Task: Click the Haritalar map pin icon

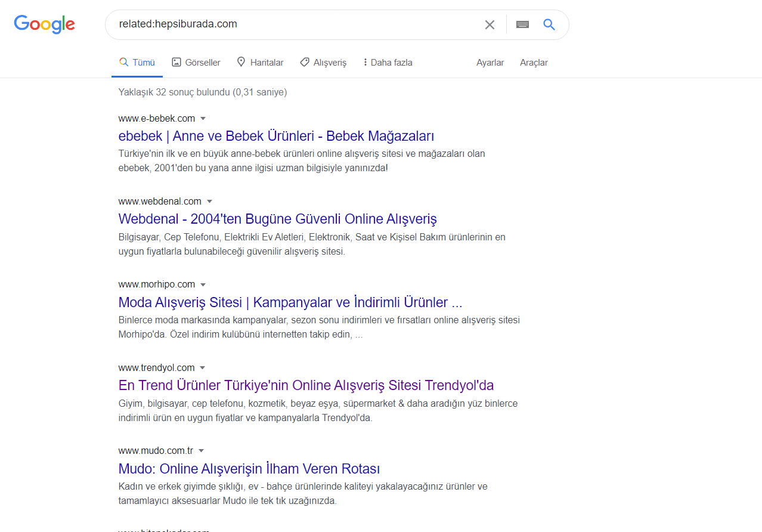Action: [x=240, y=61]
